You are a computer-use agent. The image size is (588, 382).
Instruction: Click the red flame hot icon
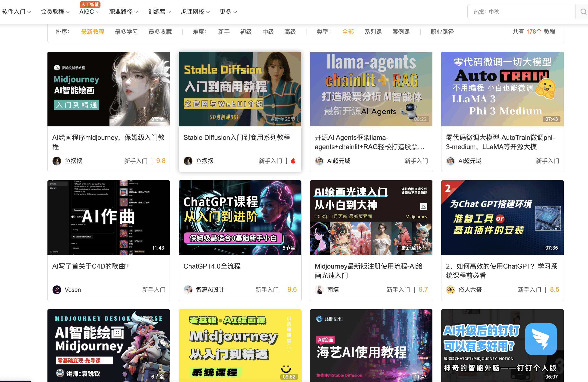click(293, 161)
